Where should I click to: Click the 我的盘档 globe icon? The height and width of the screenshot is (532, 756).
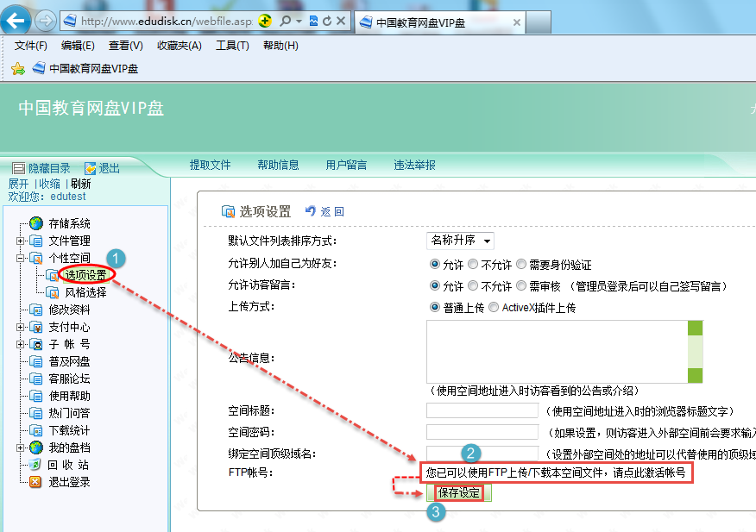pyautogui.click(x=36, y=448)
